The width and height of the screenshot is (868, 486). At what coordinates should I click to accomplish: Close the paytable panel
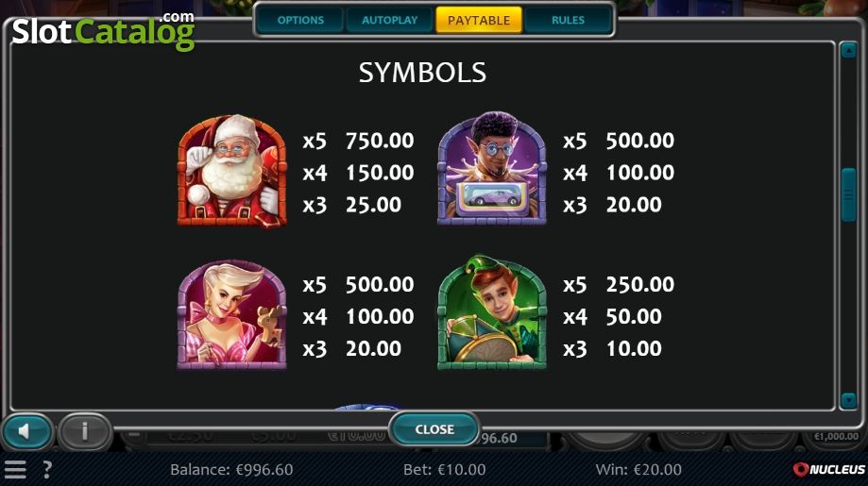click(434, 429)
